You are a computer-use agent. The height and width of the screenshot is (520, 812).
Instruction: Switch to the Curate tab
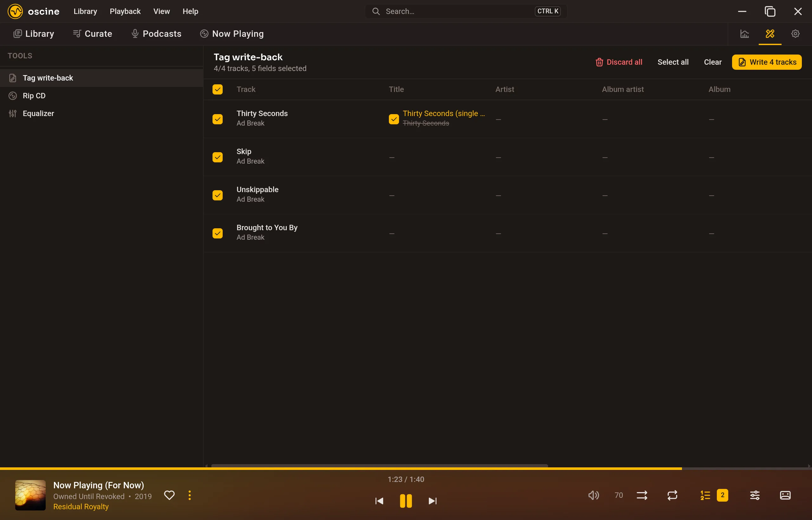click(92, 34)
